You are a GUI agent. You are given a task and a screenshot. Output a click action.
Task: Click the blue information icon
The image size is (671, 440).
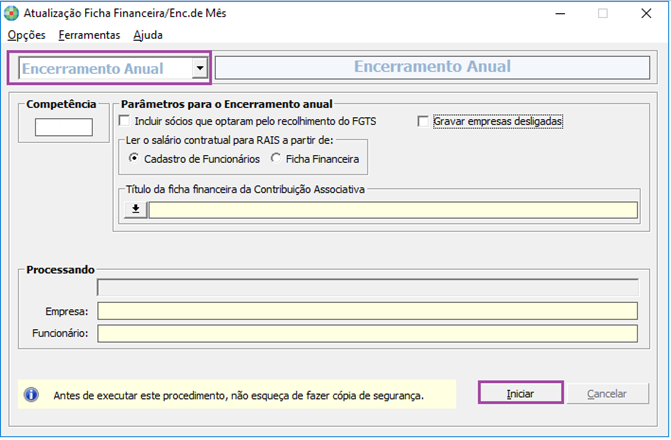coord(31,394)
